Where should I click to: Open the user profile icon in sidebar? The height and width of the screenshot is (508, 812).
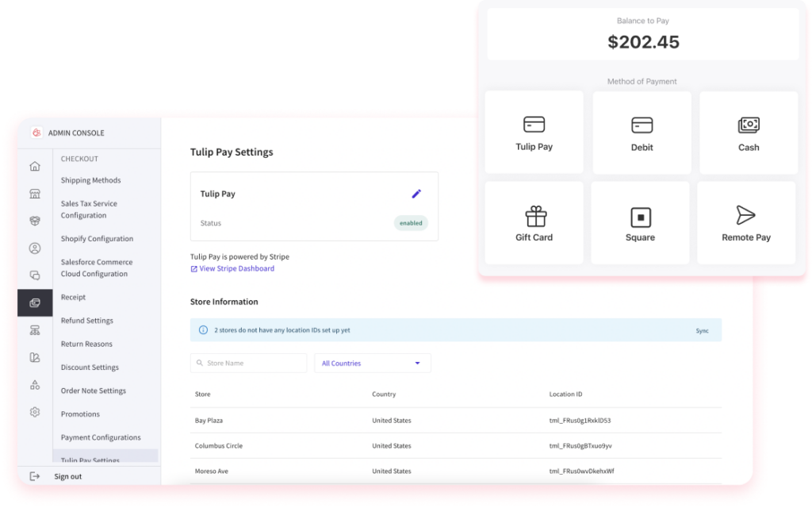pyautogui.click(x=35, y=248)
